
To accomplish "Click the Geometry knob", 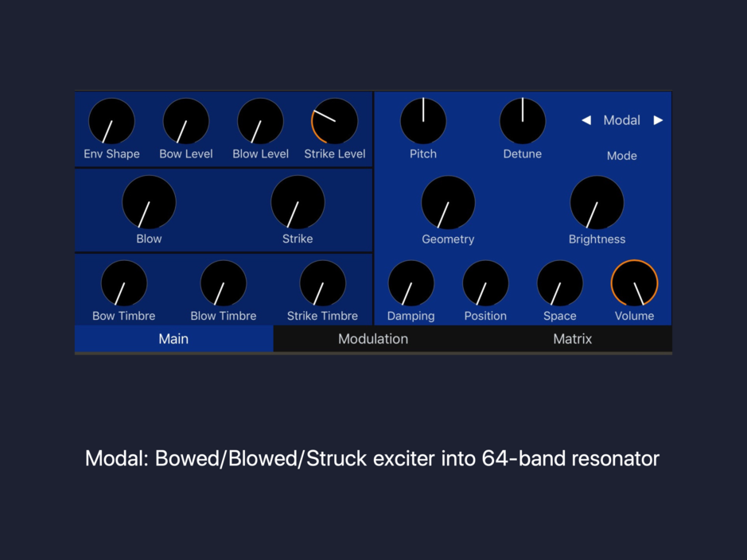I will point(448,202).
